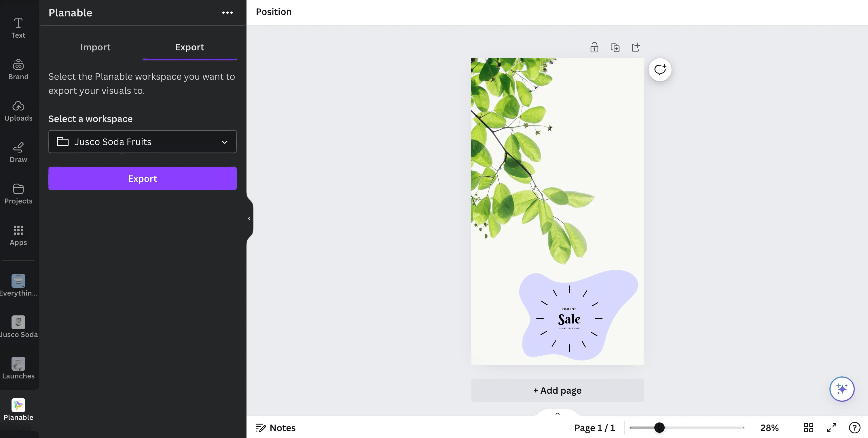Select the Planable integration icon
The height and width of the screenshot is (438, 868).
(x=18, y=405)
